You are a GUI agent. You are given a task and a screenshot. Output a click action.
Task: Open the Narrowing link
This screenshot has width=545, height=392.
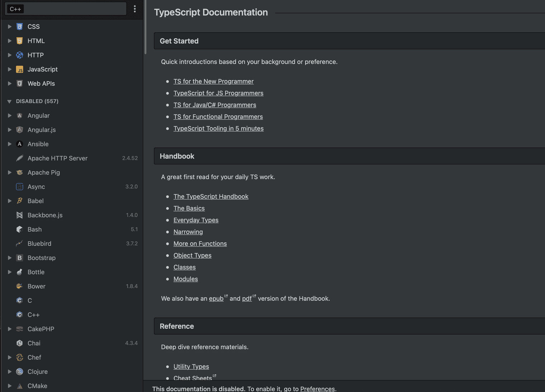[x=188, y=232]
